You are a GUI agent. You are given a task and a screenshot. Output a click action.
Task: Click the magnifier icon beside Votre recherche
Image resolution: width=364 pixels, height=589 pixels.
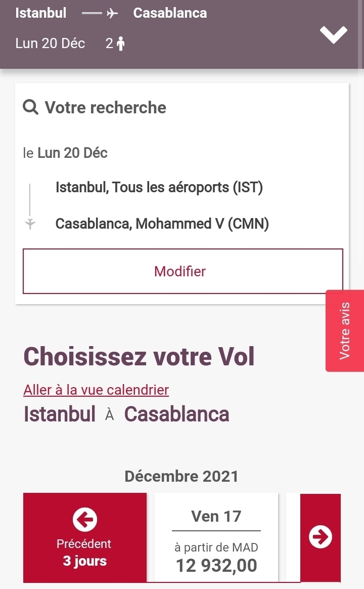point(31,107)
